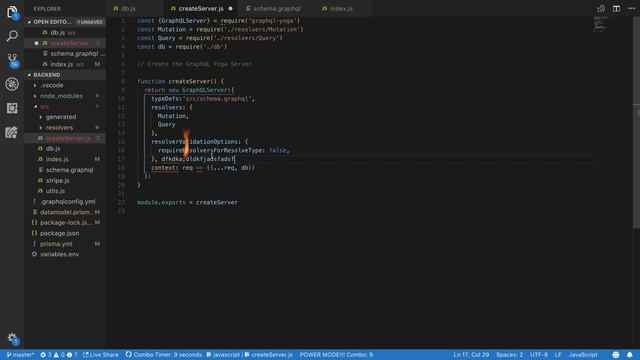This screenshot has height=360, width=640.
Task: Switch to the db.js editor tab
Action: point(135,9)
